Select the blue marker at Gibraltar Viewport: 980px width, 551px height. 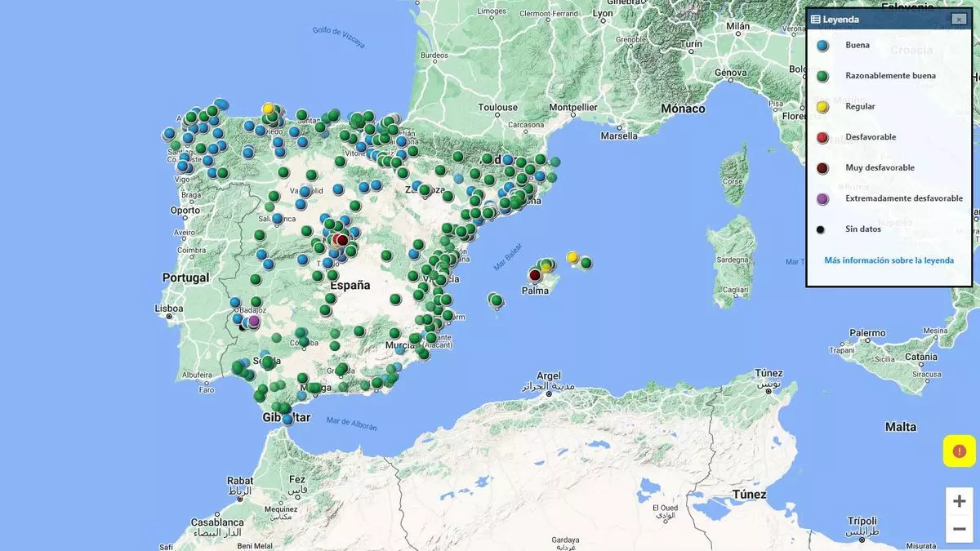pos(287,419)
